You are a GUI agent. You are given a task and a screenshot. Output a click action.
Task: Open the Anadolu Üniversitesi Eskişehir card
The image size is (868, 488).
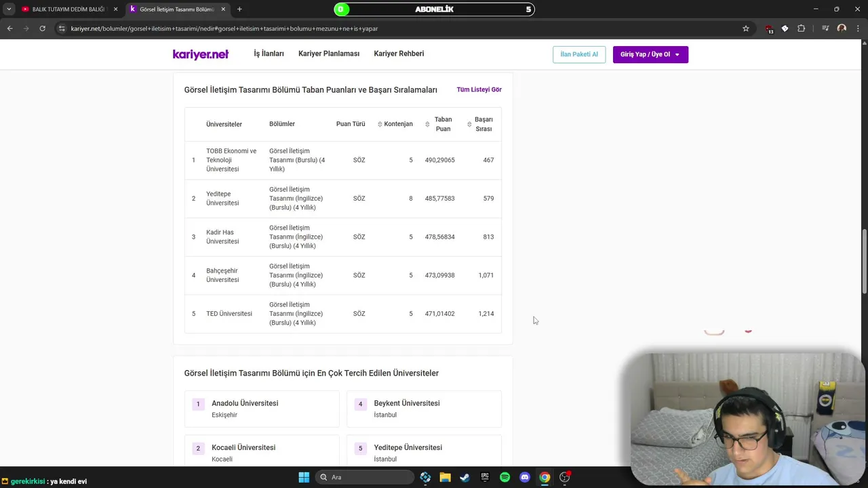pyautogui.click(x=262, y=409)
